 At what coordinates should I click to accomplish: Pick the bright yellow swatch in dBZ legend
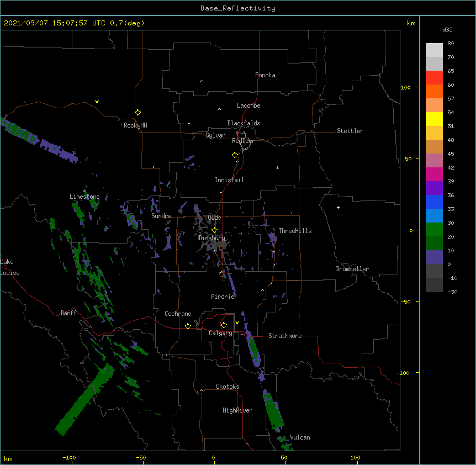coord(434,119)
